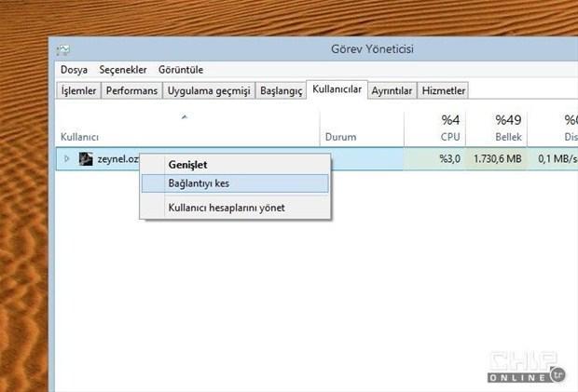Click Kullanıcı hesaplarını yönet menu entry

pyautogui.click(x=226, y=208)
